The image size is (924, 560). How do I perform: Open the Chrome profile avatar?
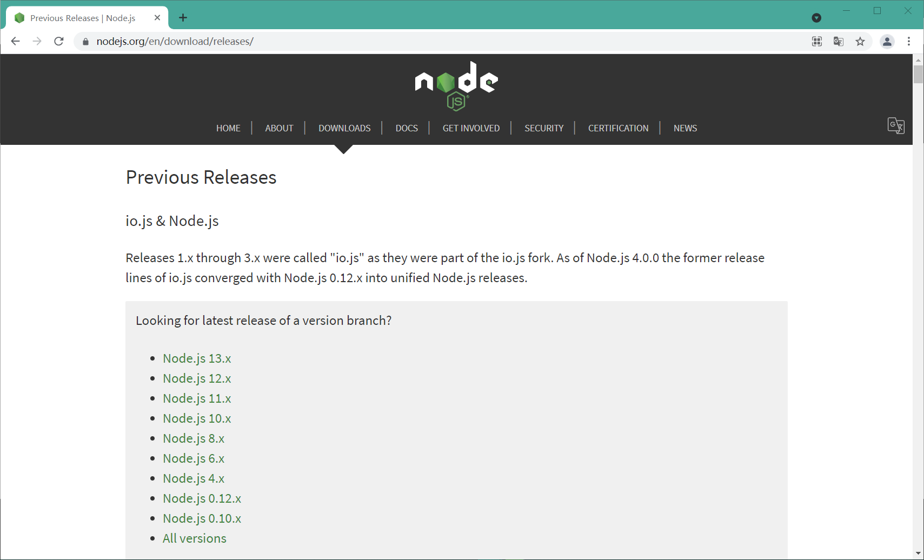pyautogui.click(x=887, y=42)
